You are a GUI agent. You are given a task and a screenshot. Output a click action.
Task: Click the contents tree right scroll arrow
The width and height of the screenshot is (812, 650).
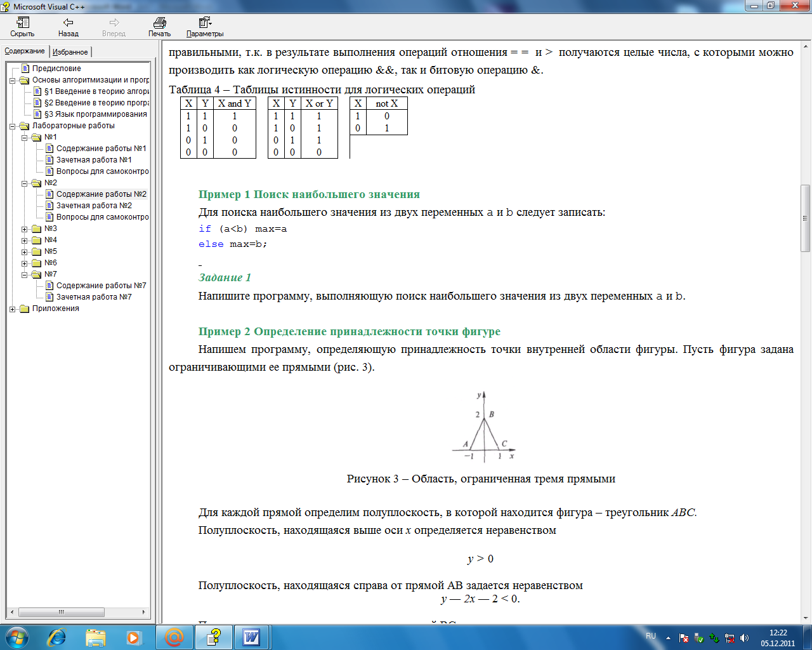click(x=144, y=612)
